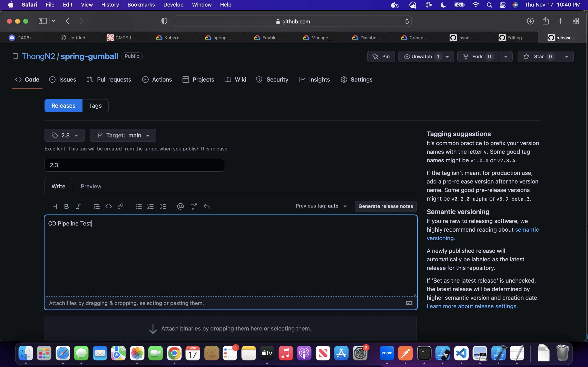Click the release title field containing 2.3

coord(134,165)
